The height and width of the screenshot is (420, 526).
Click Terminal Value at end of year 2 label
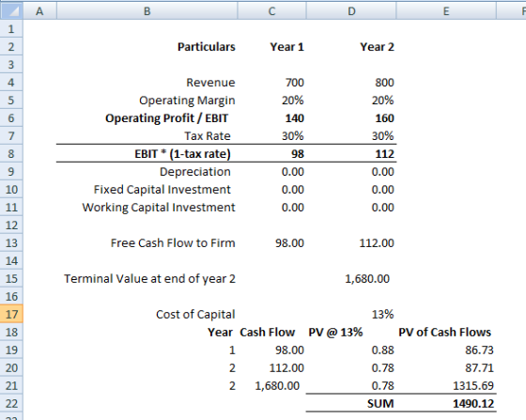point(149,279)
